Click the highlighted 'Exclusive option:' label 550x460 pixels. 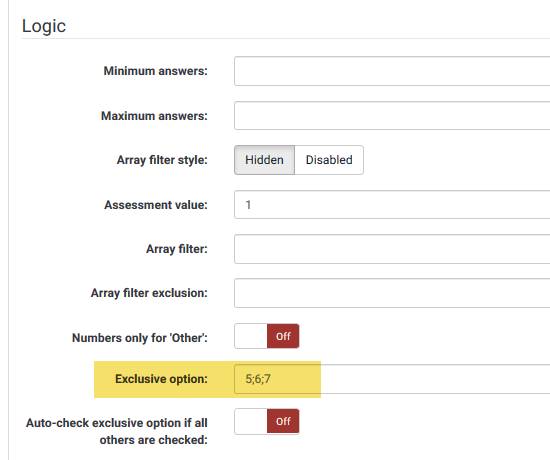pyautogui.click(x=161, y=379)
